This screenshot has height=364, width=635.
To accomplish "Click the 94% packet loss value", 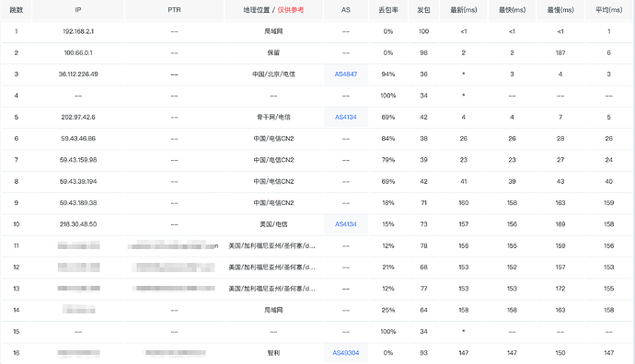I will (x=388, y=74).
